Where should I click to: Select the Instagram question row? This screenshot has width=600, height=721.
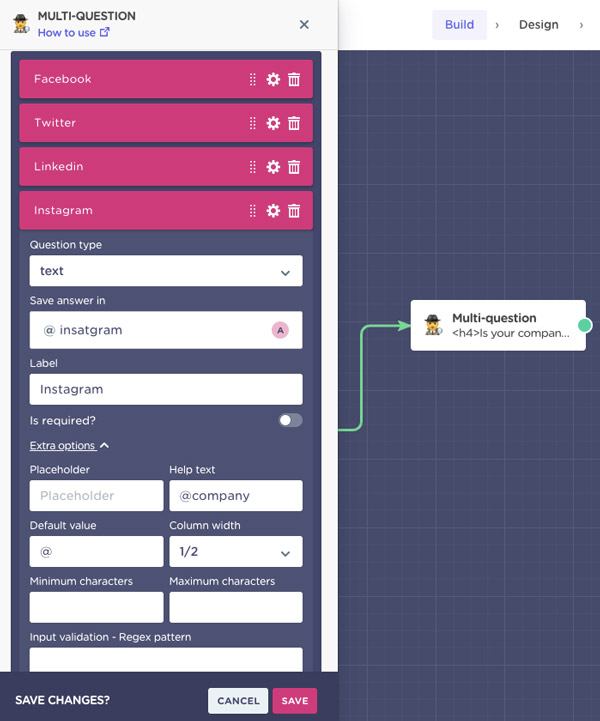tap(166, 211)
